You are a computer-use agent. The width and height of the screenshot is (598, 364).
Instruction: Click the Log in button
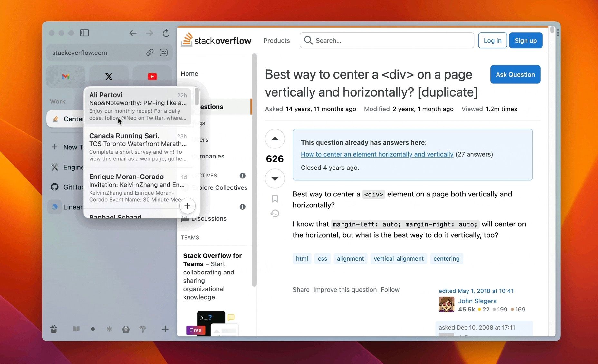point(492,41)
